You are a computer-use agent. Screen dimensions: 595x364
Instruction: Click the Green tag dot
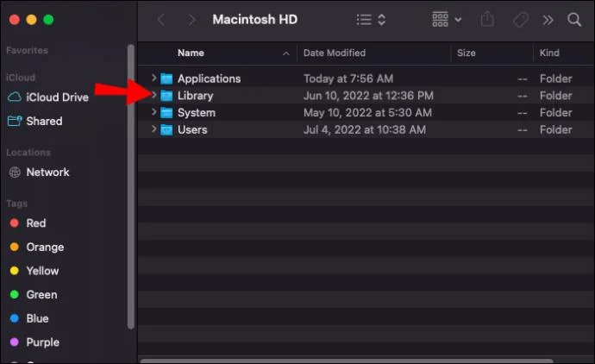coord(15,294)
